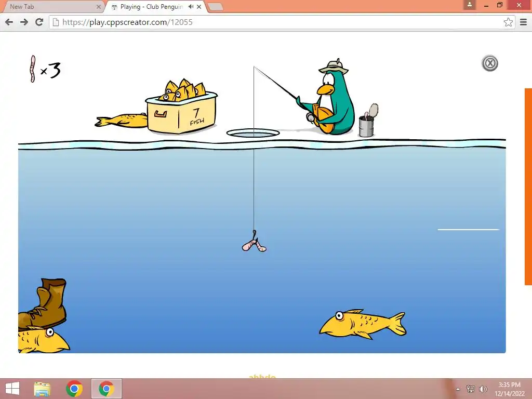The image size is (532, 399).
Task: Show hidden system tray icons
Action: click(458, 389)
